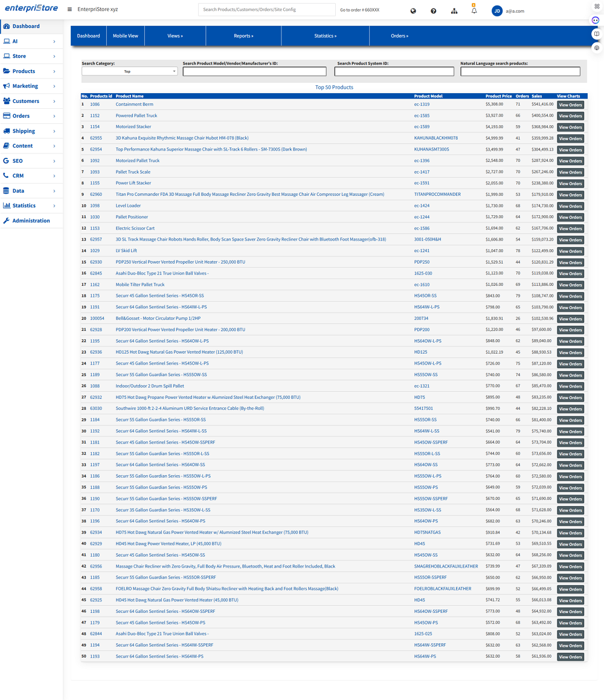Open the notifications bell

click(474, 11)
